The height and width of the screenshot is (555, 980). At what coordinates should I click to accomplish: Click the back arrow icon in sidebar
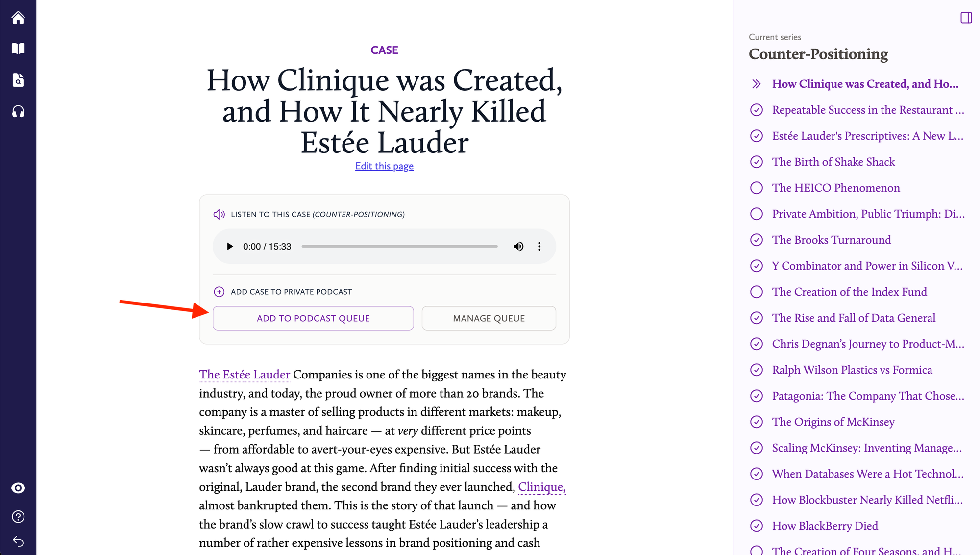click(18, 541)
